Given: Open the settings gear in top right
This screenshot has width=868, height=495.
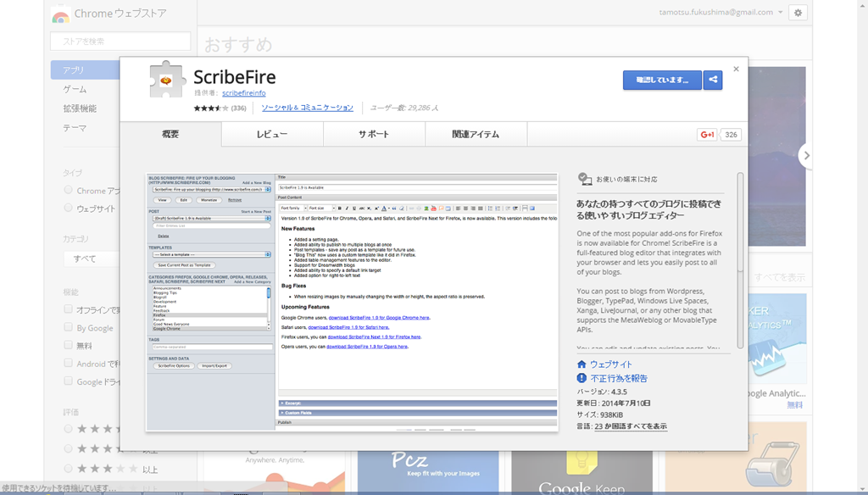Looking at the screenshot, I should click(x=798, y=13).
